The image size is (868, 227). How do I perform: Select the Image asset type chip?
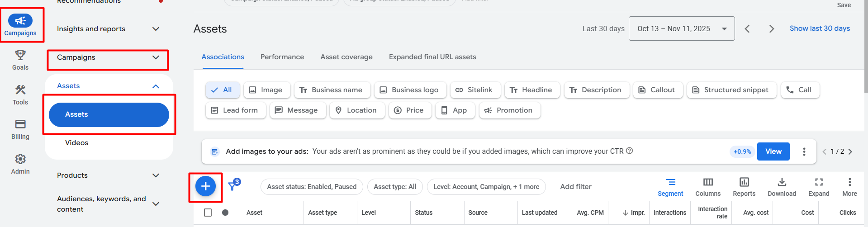266,90
